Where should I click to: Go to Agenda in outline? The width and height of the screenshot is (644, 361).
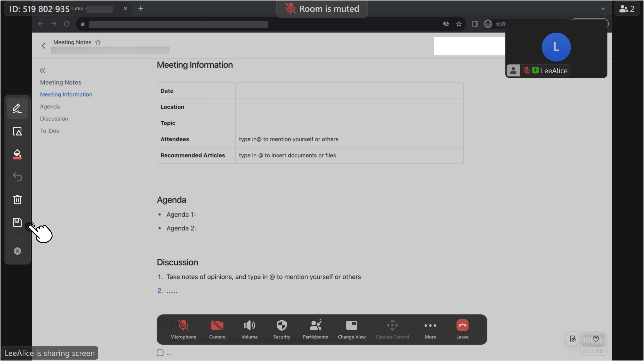(50, 107)
